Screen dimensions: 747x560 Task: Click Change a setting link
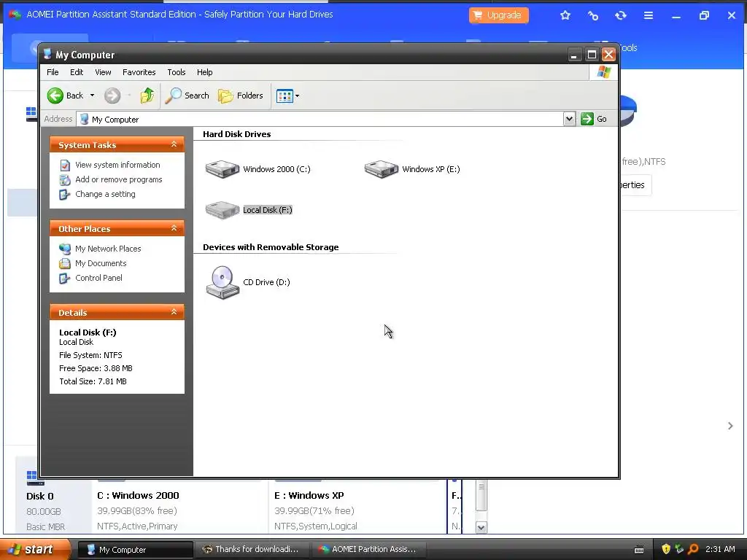[x=105, y=194]
